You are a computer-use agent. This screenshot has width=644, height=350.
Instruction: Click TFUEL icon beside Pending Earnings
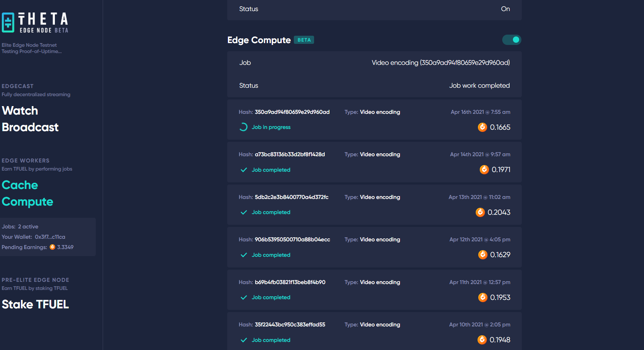click(52, 247)
